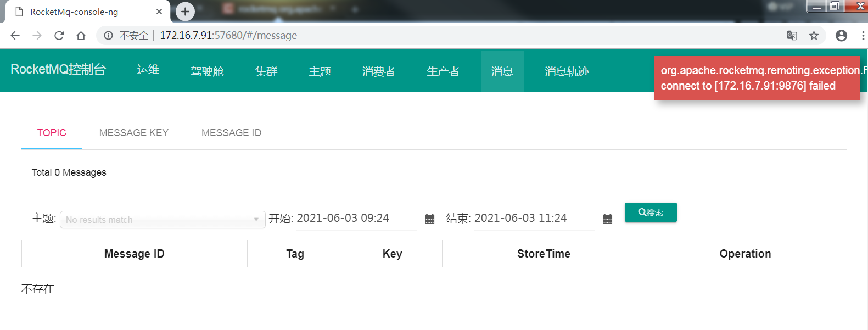Screen dimensions: 868x330
Task: Open a new browser tab
Action: (185, 11)
